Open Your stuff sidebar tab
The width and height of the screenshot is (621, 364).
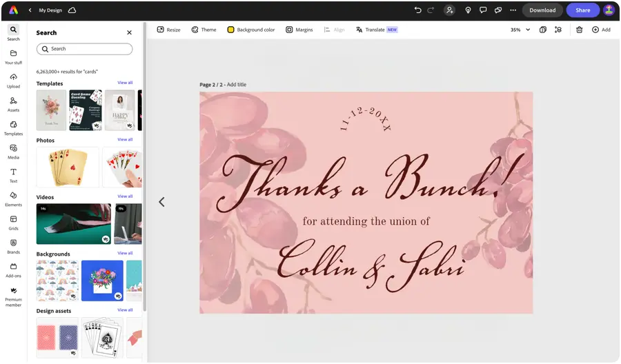[x=13, y=57]
